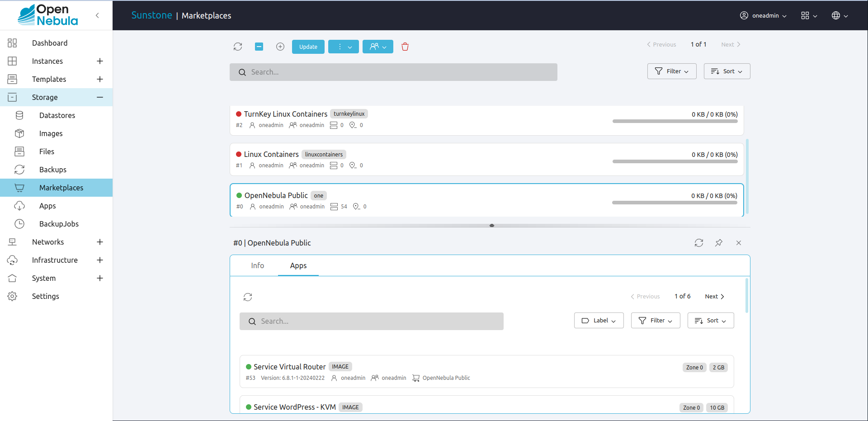
Task: Open the ownership users dropdown
Action: coord(378,47)
